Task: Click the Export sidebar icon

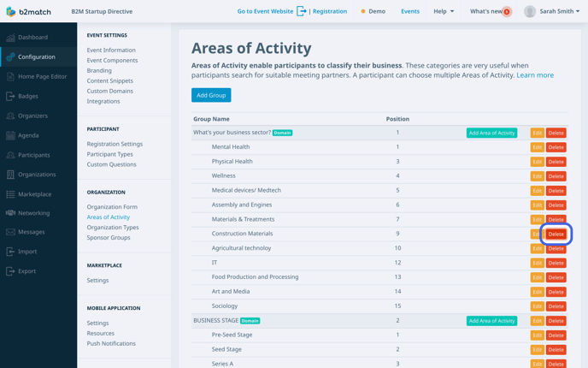Action: click(x=10, y=271)
